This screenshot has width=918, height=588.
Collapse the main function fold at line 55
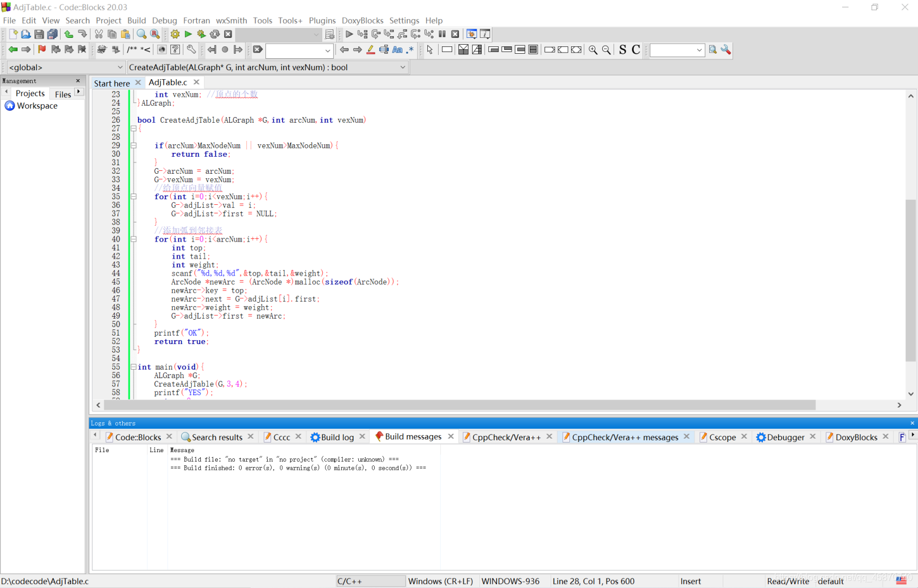(134, 367)
